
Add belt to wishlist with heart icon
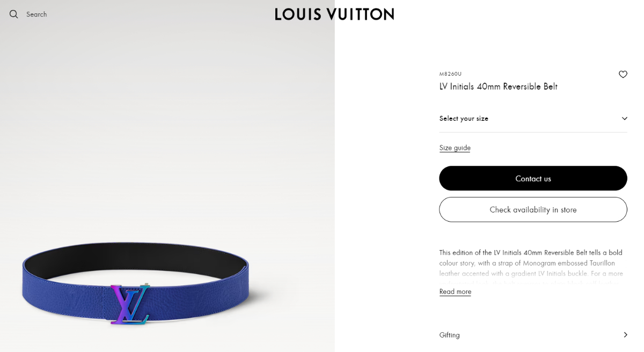pyautogui.click(x=623, y=75)
